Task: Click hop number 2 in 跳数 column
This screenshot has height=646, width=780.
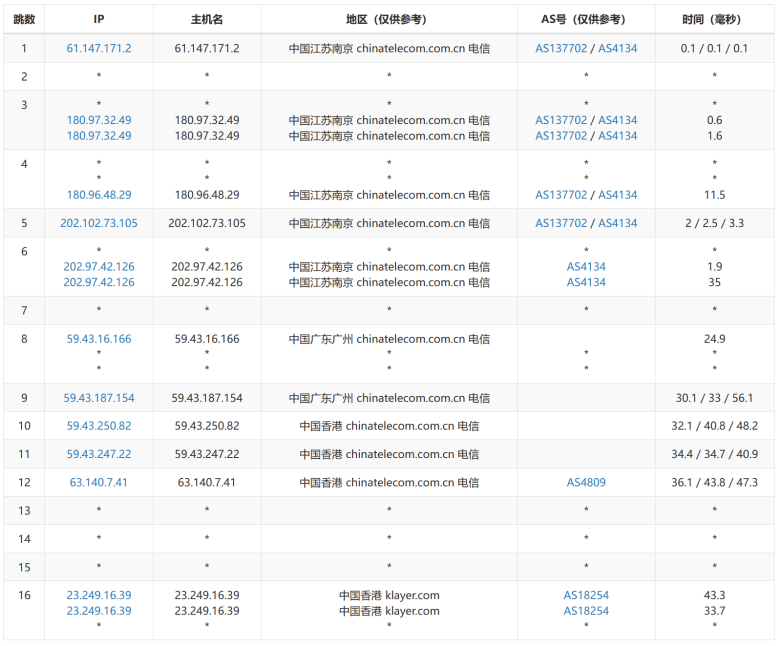Action: [24, 77]
